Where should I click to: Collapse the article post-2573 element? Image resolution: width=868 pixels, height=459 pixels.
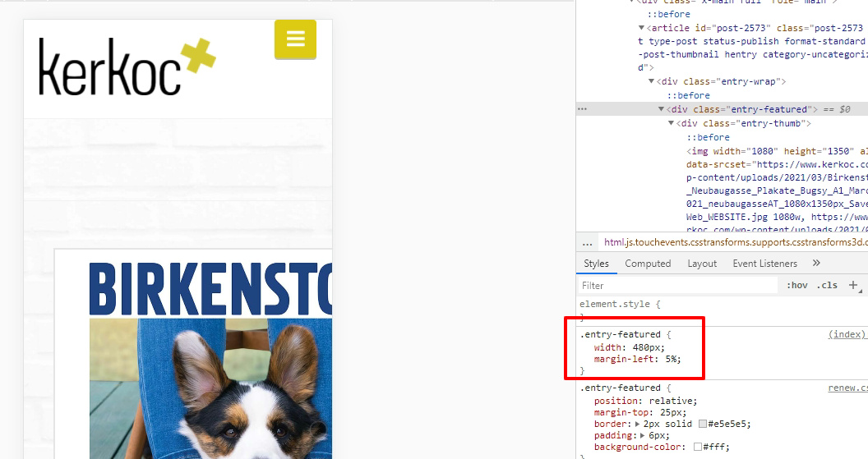(642, 28)
